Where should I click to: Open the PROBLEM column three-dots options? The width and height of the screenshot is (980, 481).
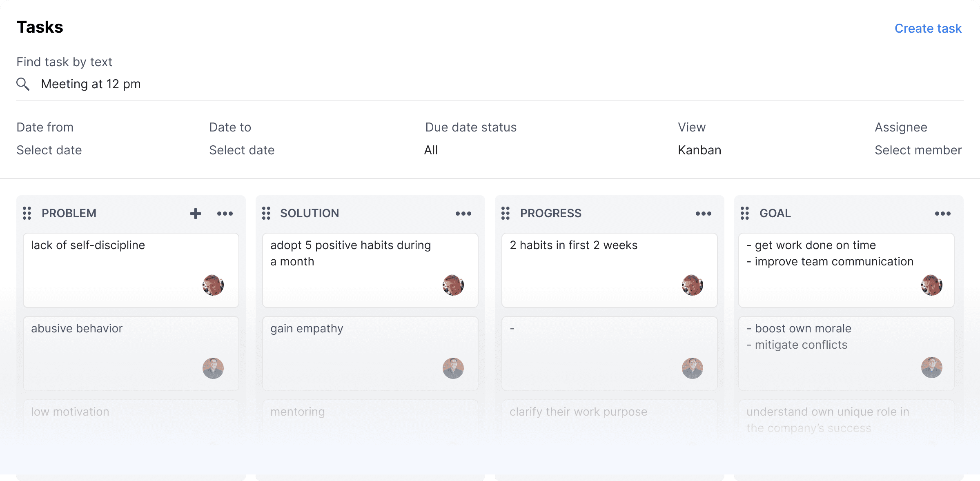(x=225, y=213)
